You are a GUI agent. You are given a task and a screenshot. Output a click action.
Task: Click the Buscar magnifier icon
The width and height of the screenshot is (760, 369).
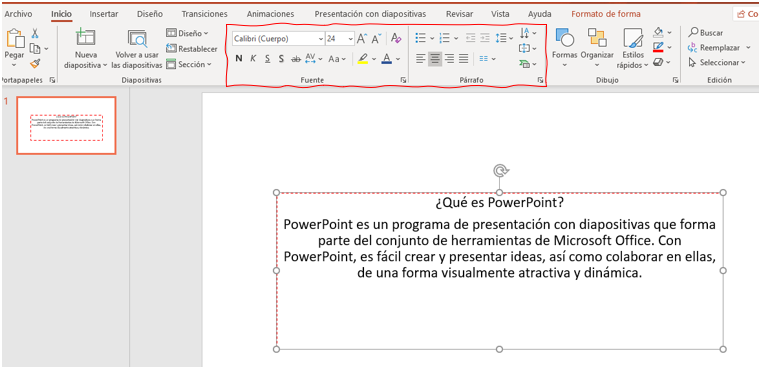694,33
